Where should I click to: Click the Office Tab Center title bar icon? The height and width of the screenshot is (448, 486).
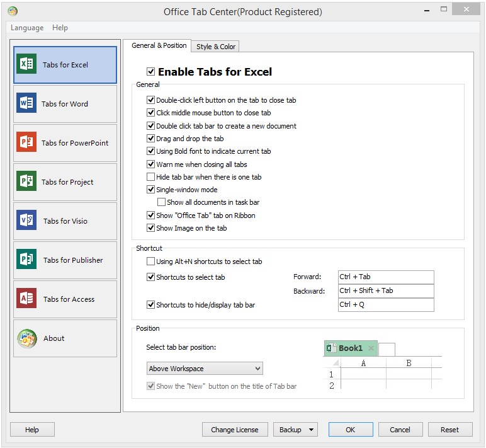[x=13, y=11]
